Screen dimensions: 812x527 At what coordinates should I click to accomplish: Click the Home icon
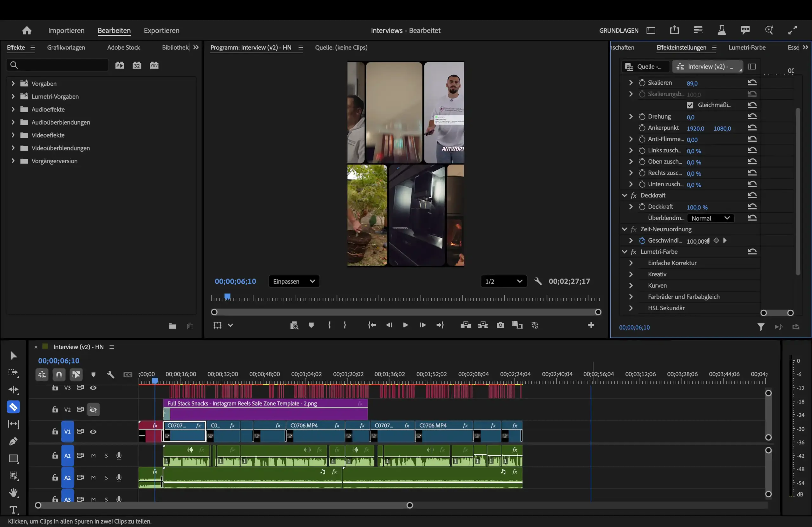click(27, 30)
